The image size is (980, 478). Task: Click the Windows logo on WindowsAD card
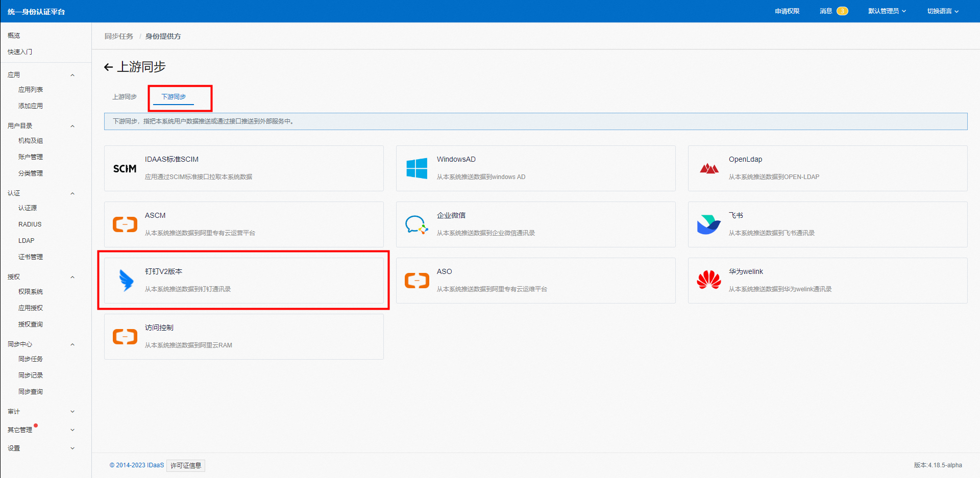coord(416,168)
